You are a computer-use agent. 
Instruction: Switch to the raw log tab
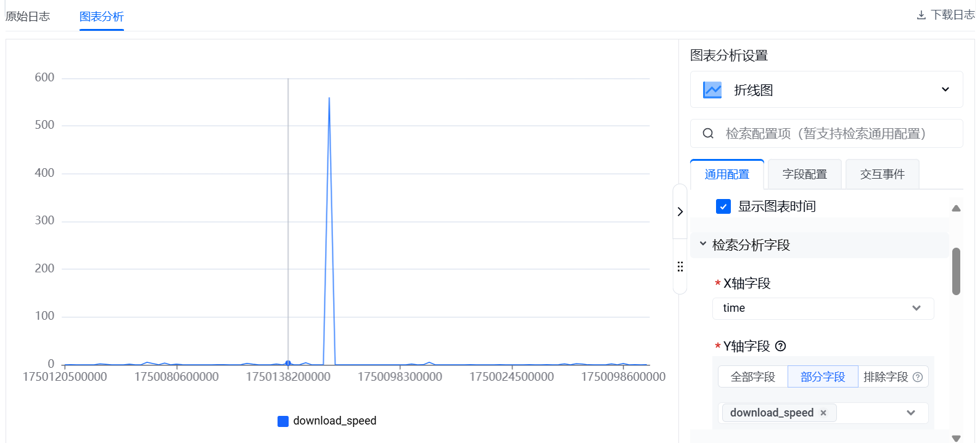click(28, 17)
